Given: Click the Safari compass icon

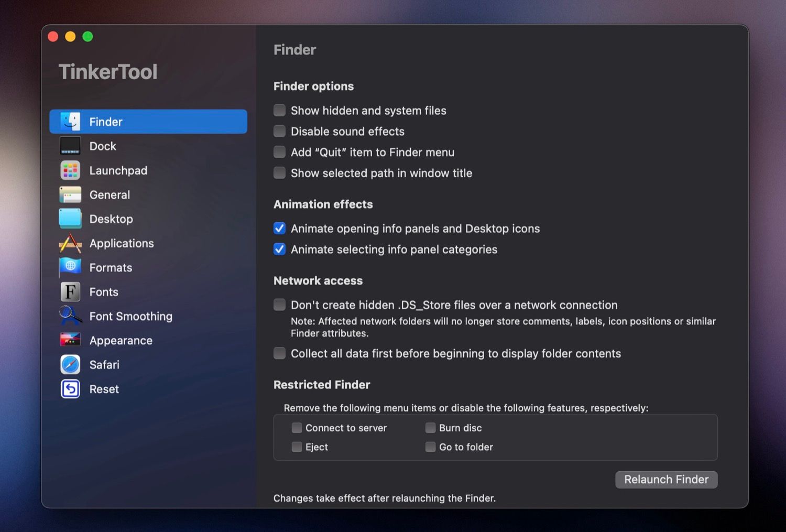Looking at the screenshot, I should (x=70, y=365).
